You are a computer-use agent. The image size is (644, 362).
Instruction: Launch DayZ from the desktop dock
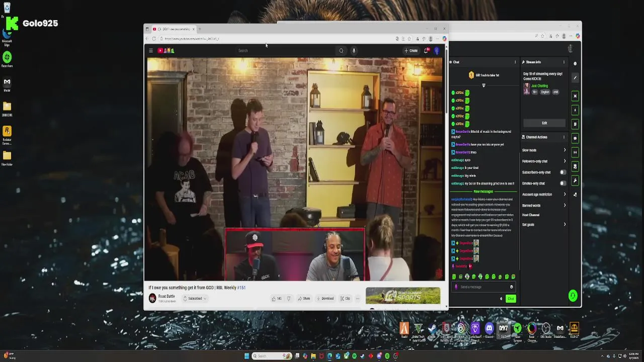point(503,330)
